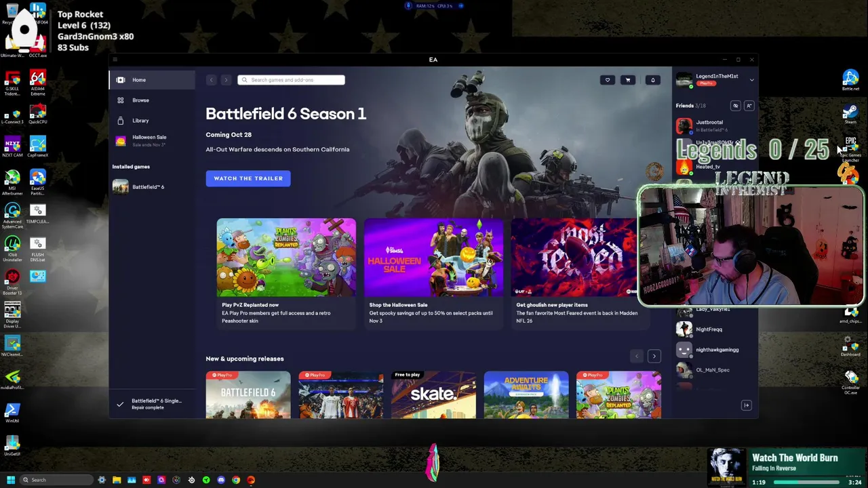Open the EA app taskbar icon
Viewport: 868px width, 488px height.
pyautogui.click(x=251, y=480)
